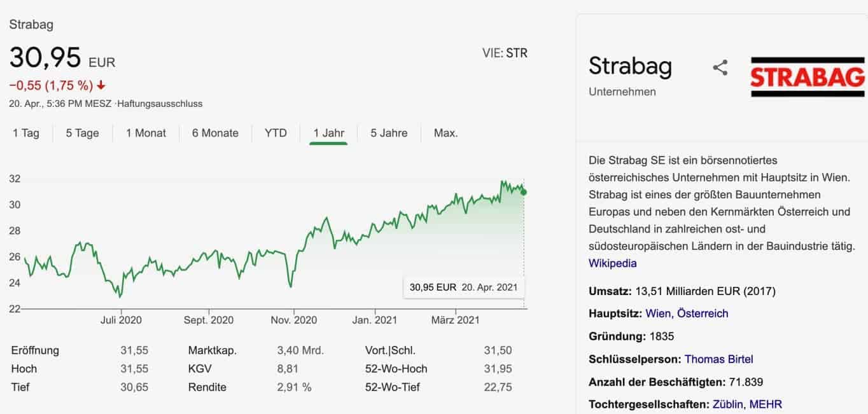The height and width of the screenshot is (414, 868).
Task: Switch chart to 5 Tage range
Action: 83,133
